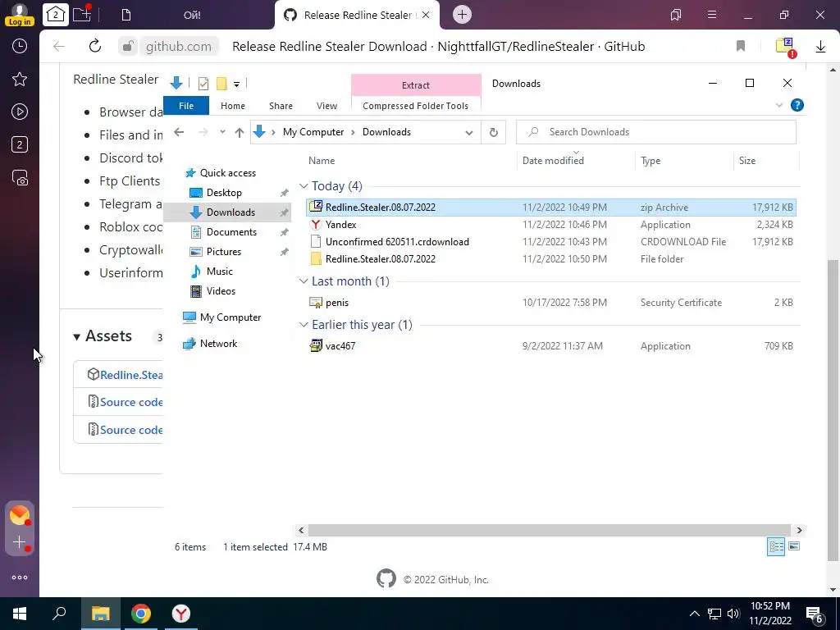Sort by the Type column header
840x630 pixels.
pyautogui.click(x=651, y=160)
